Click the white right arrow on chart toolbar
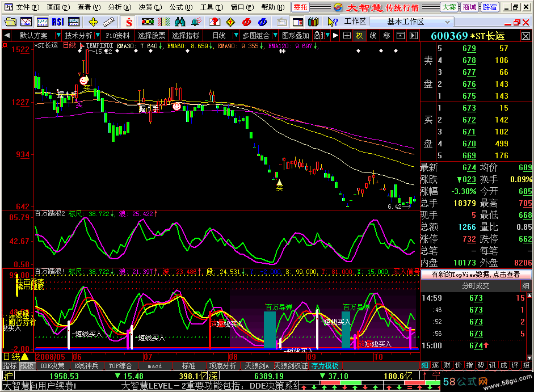The width and height of the screenshot is (534, 392). coord(335,35)
